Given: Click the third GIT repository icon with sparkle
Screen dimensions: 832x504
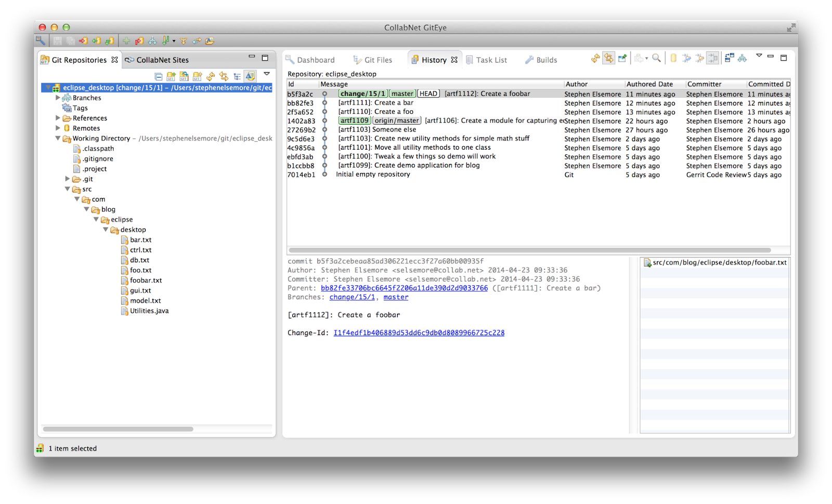Looking at the screenshot, I should 197,76.
